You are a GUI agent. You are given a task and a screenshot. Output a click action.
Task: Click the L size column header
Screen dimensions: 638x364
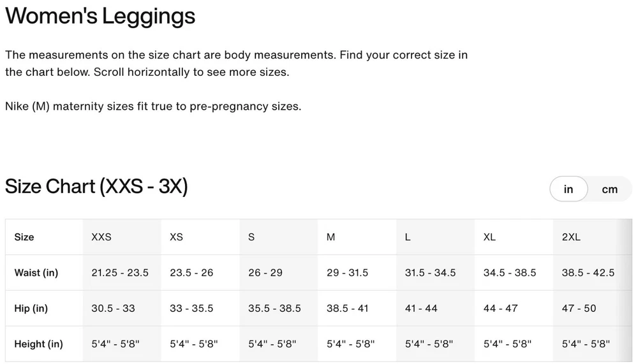click(x=408, y=237)
